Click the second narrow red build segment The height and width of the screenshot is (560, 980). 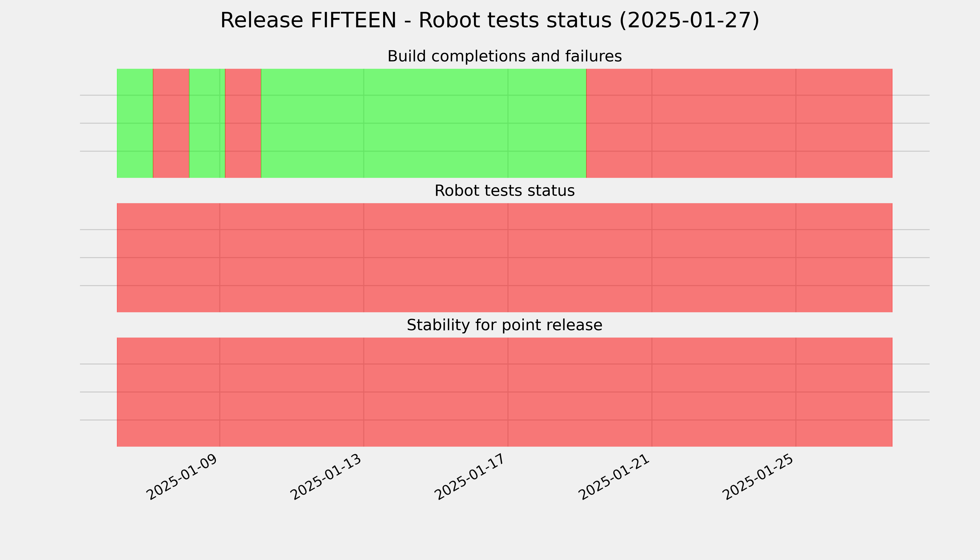(243, 123)
